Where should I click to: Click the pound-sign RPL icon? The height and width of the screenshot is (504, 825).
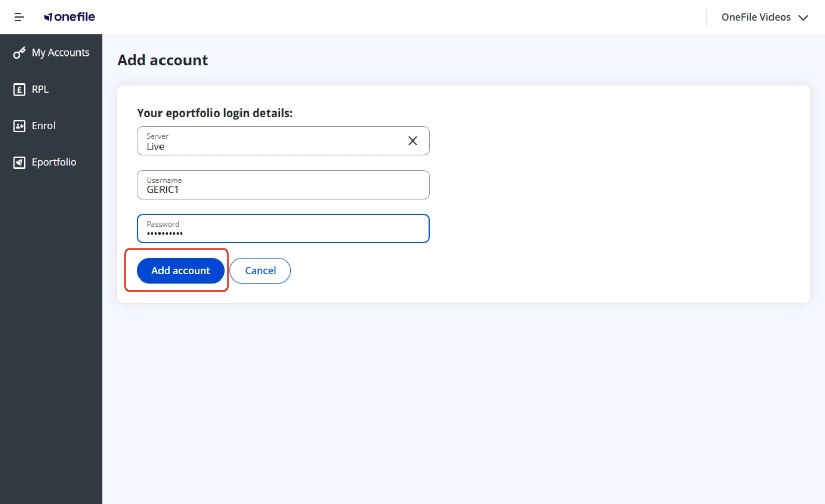pos(19,90)
